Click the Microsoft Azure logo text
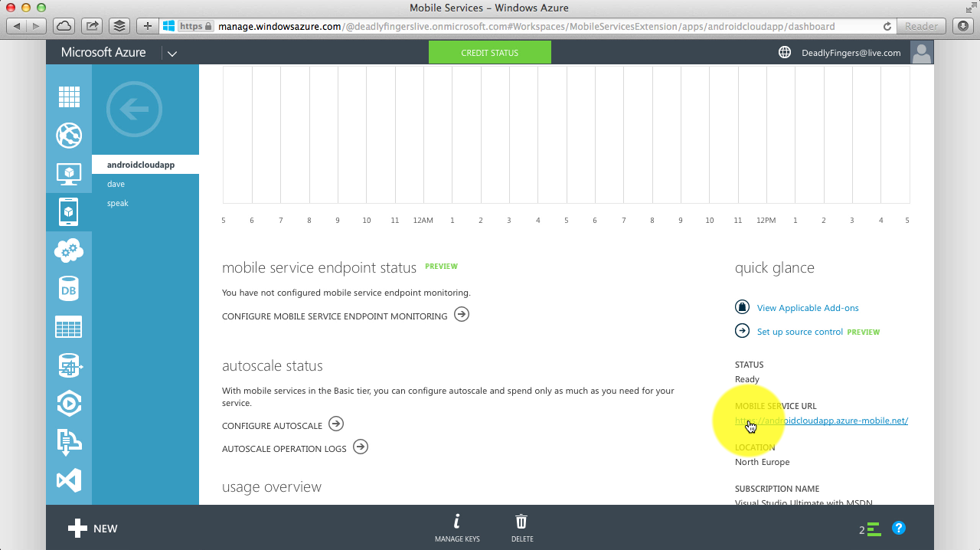The image size is (980, 550). coord(103,53)
